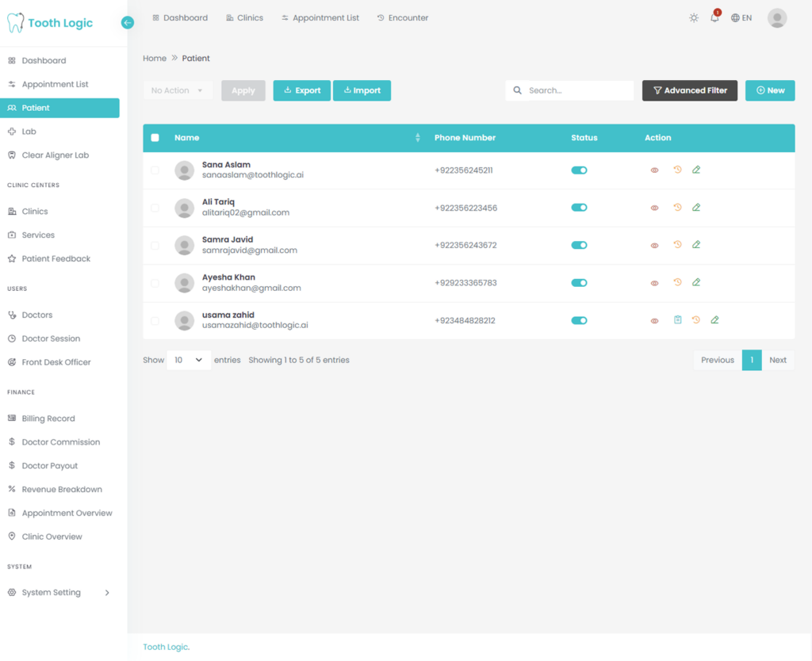Go to the Next page
The image size is (812, 661).
[778, 361]
